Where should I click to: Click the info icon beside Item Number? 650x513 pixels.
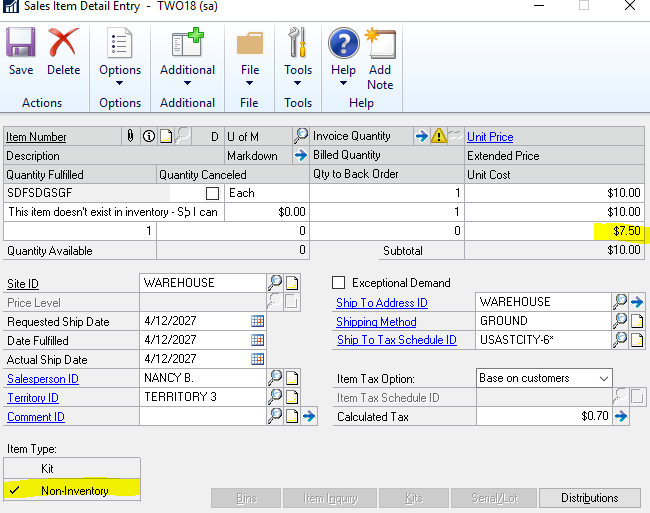point(148,136)
